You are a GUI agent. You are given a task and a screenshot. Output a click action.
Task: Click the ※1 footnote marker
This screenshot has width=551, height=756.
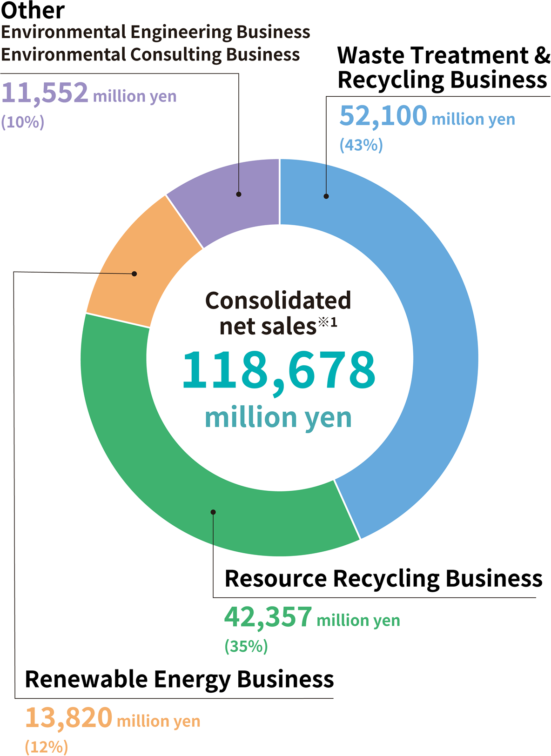328,321
